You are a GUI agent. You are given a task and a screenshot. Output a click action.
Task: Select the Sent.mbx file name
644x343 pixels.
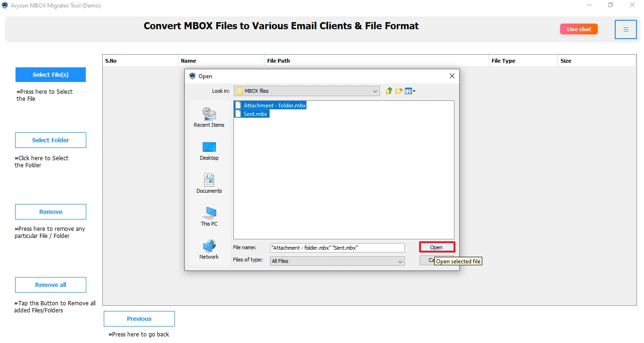256,114
